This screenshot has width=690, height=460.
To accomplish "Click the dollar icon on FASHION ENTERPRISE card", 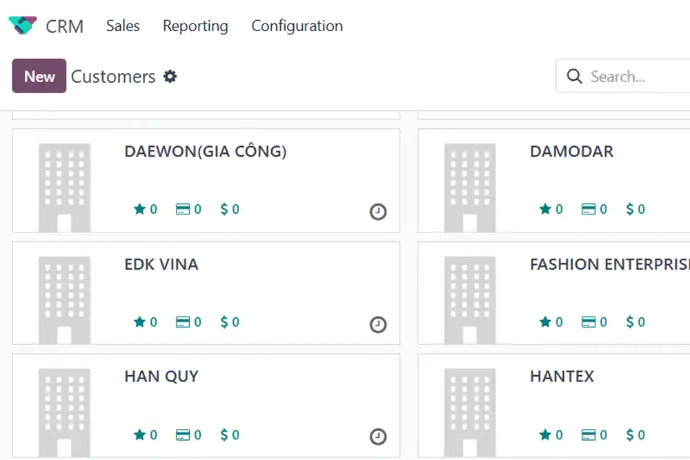I will [630, 322].
